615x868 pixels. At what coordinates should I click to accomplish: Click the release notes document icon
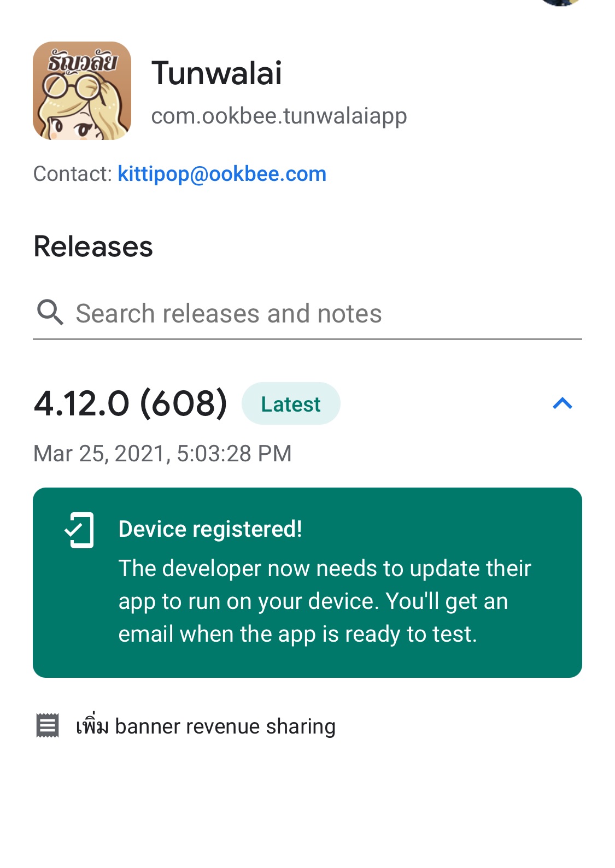point(48,726)
